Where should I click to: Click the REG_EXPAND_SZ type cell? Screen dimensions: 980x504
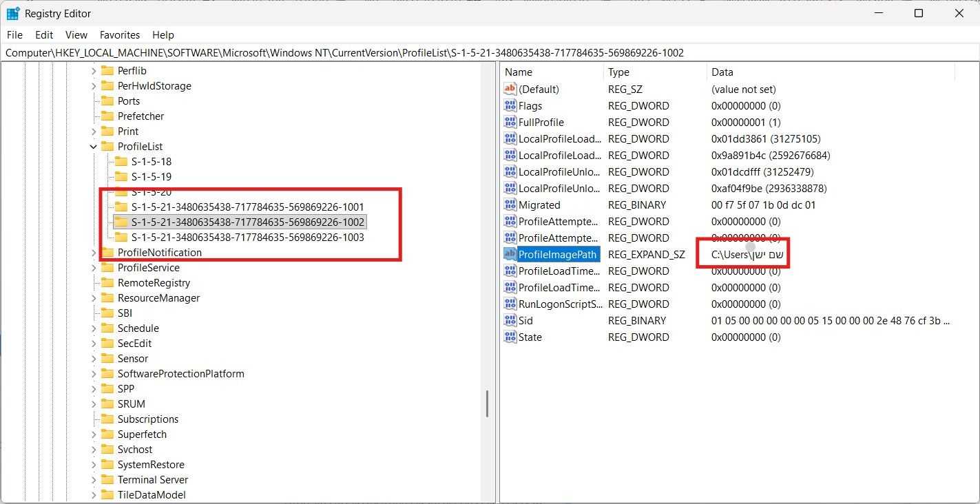click(646, 254)
